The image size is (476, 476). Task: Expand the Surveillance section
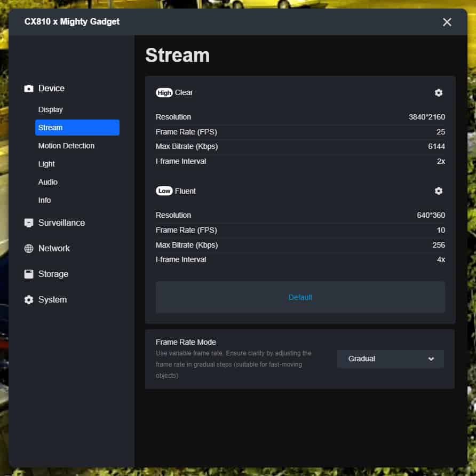tap(61, 223)
